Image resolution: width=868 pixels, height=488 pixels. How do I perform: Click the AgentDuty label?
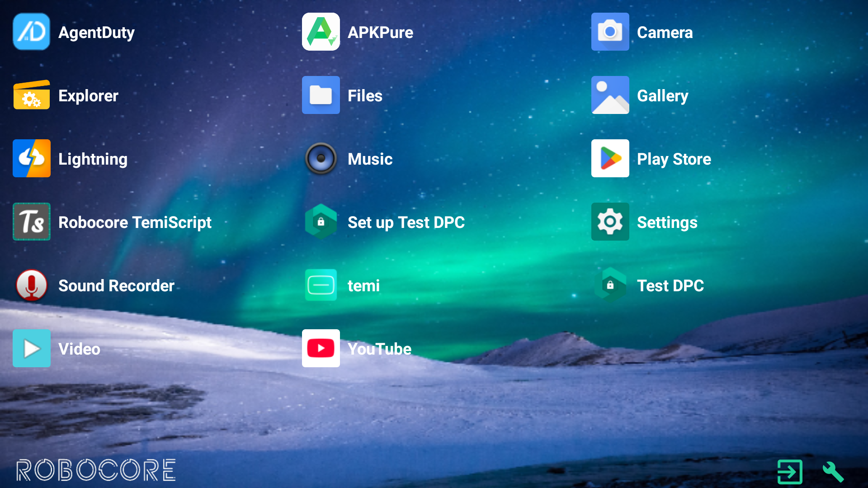[x=96, y=33]
